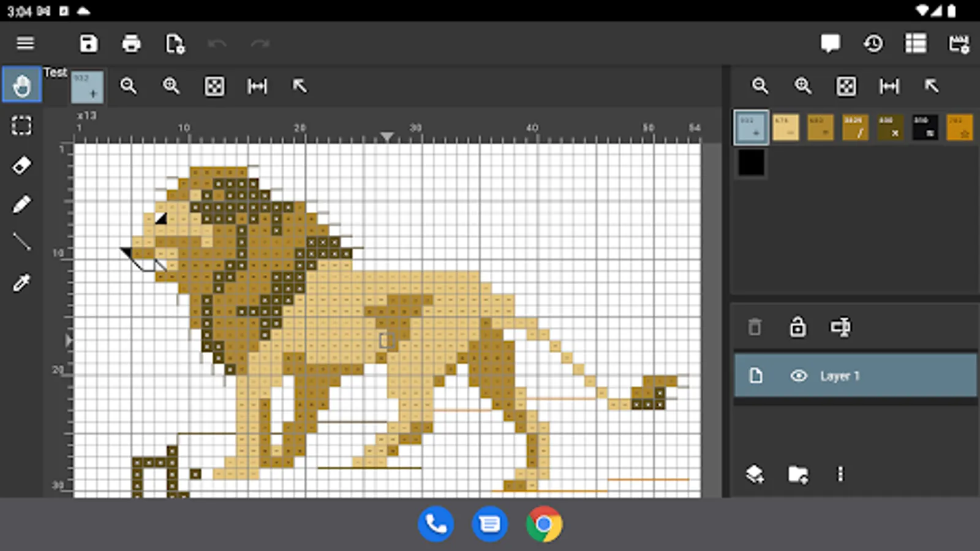980x551 pixels.
Task: Open layer panel three-dot more options
Action: pos(840,474)
